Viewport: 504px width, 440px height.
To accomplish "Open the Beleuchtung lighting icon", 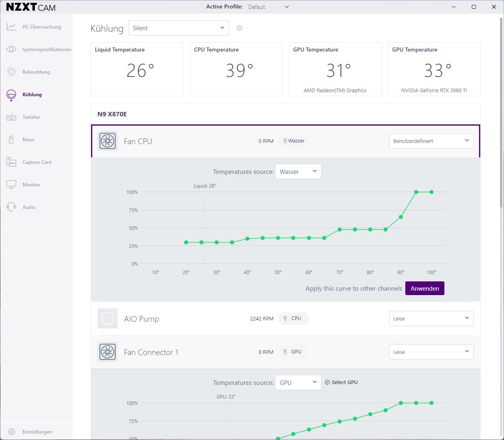I will click(11, 72).
